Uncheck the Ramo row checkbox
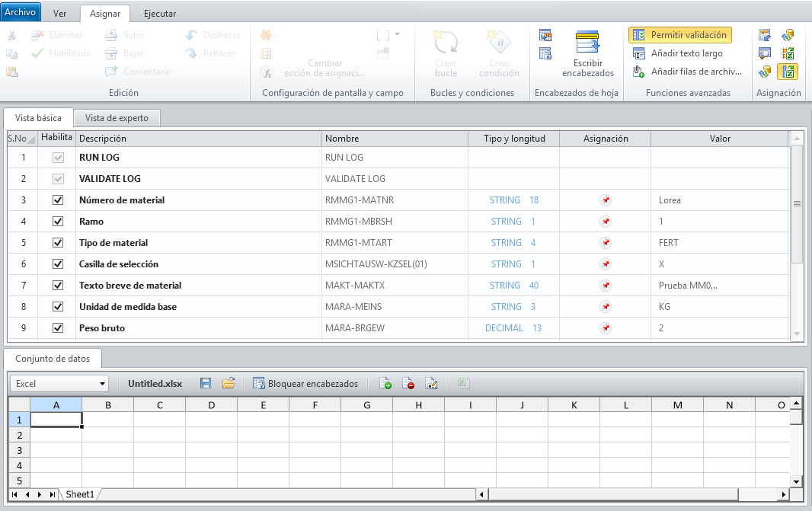 [x=58, y=221]
